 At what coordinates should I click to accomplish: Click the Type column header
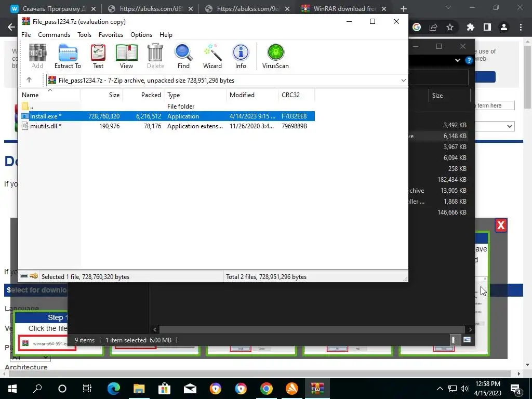click(195, 95)
